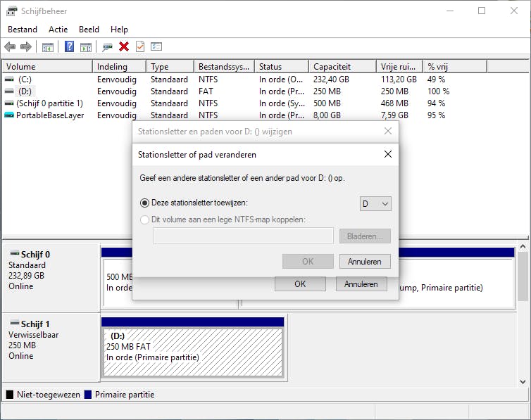Click the Primaire partitie legend color swatch
Viewport: 531px width, 420px height.
(x=88, y=395)
